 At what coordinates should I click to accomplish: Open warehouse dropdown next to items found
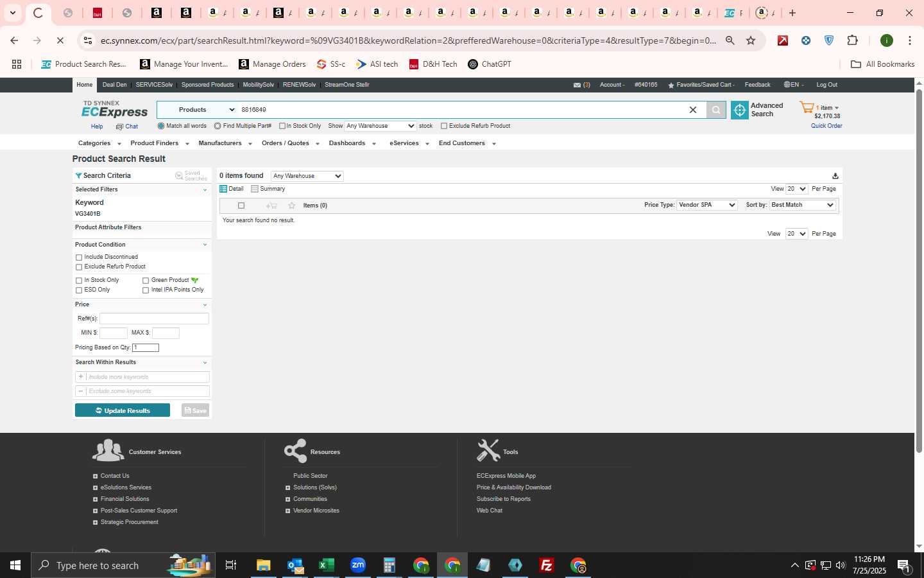coord(307,176)
